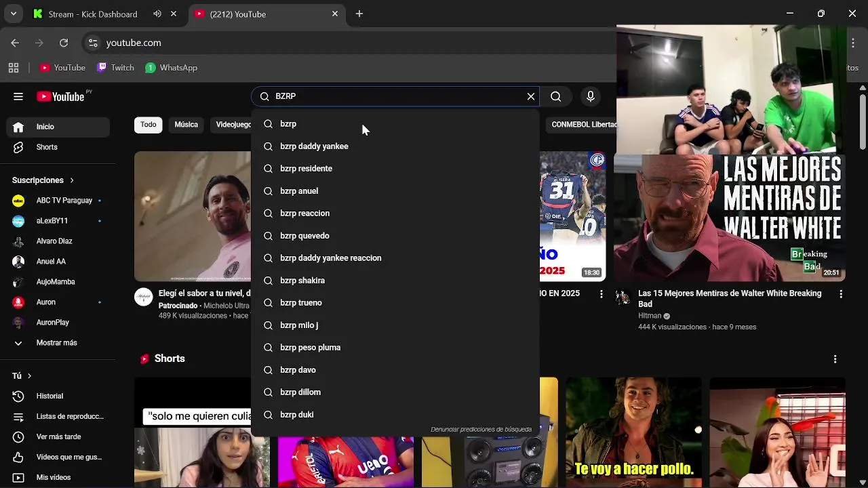868x488 pixels.
Task: Open the tab search dropdown arrow
Action: 14,14
